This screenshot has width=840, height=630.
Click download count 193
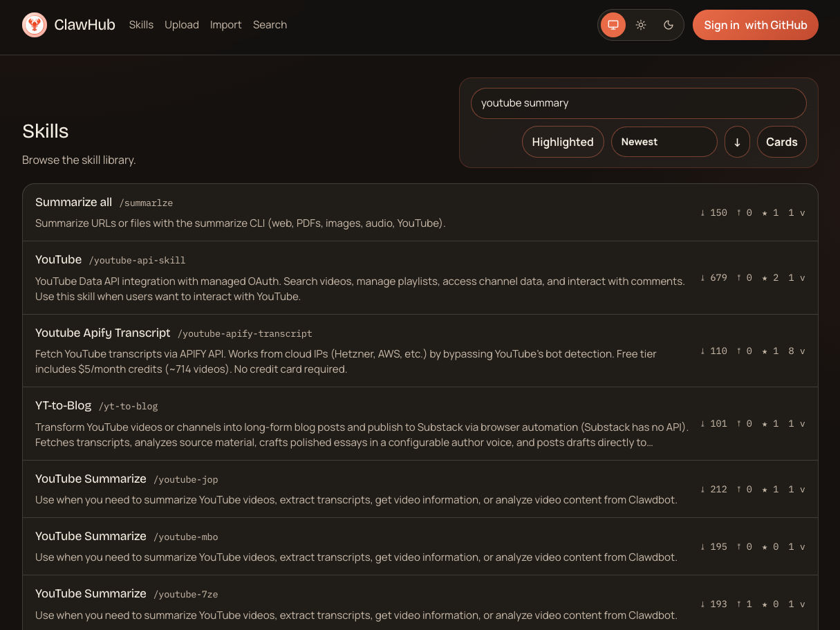coord(713,604)
